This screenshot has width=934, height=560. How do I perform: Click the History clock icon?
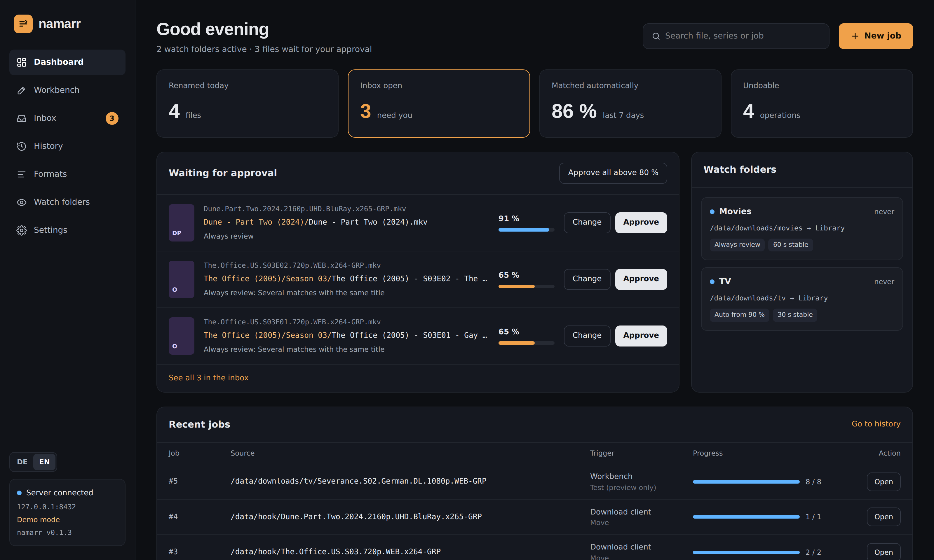pyautogui.click(x=22, y=146)
